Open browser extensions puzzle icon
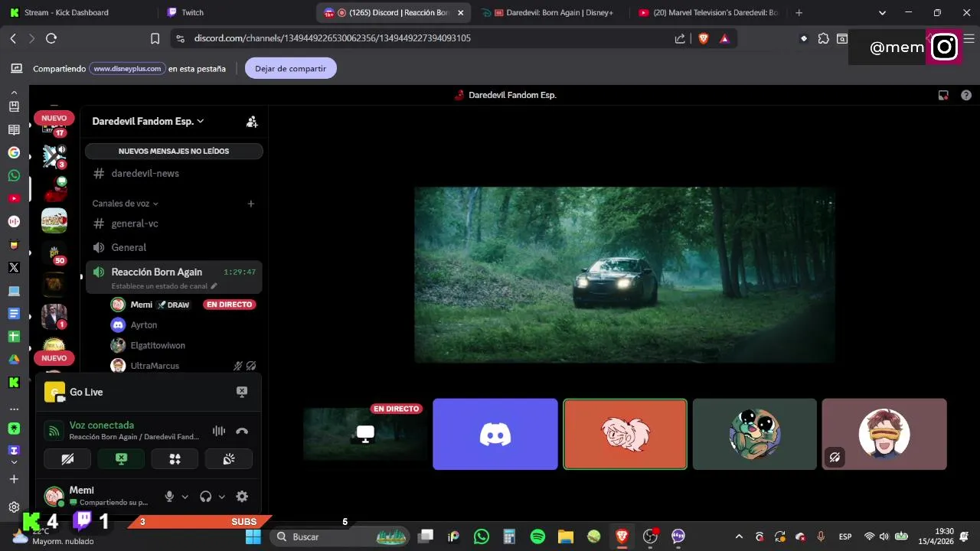The image size is (980, 551). tap(823, 38)
